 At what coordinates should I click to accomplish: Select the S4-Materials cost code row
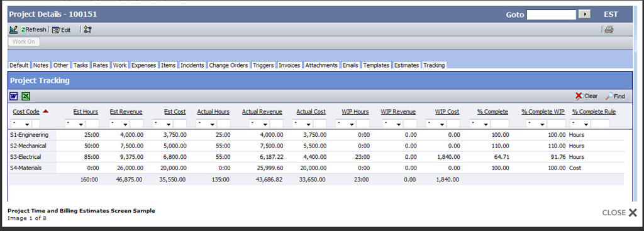tap(316, 168)
